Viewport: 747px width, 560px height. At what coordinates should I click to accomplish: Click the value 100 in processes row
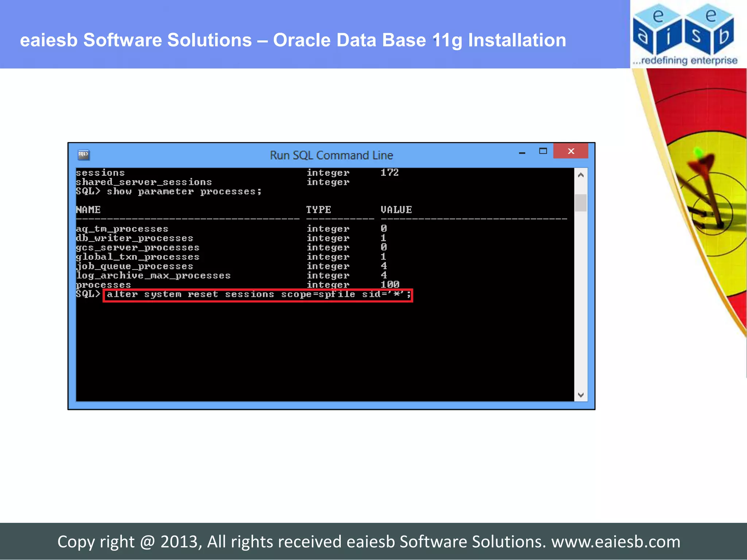tap(390, 284)
